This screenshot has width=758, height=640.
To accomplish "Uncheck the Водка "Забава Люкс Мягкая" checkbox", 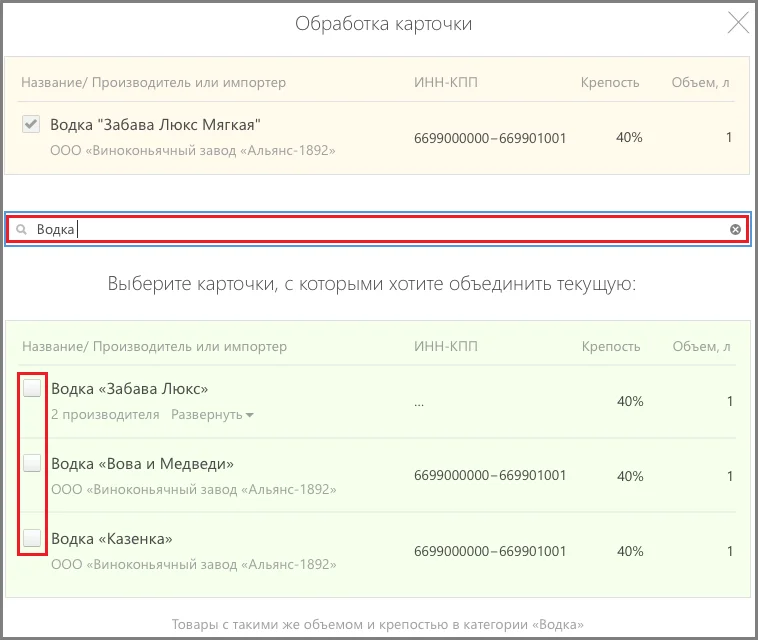I will [x=31, y=124].
